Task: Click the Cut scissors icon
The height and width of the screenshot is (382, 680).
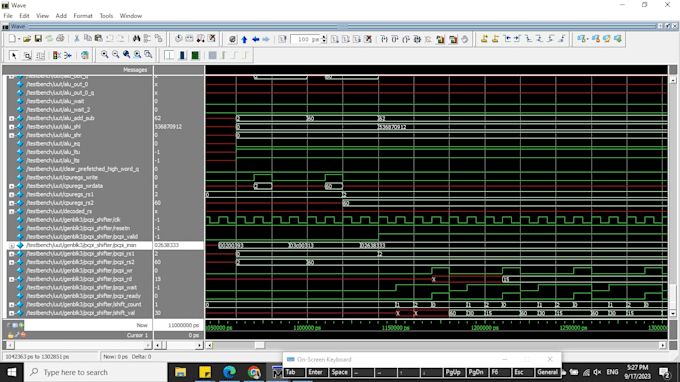Action: click(x=77, y=39)
